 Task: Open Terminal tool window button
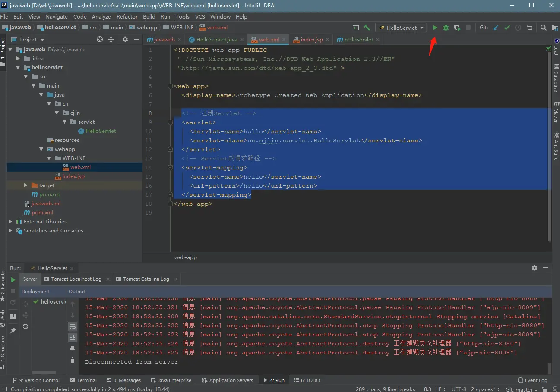pyautogui.click(x=83, y=380)
